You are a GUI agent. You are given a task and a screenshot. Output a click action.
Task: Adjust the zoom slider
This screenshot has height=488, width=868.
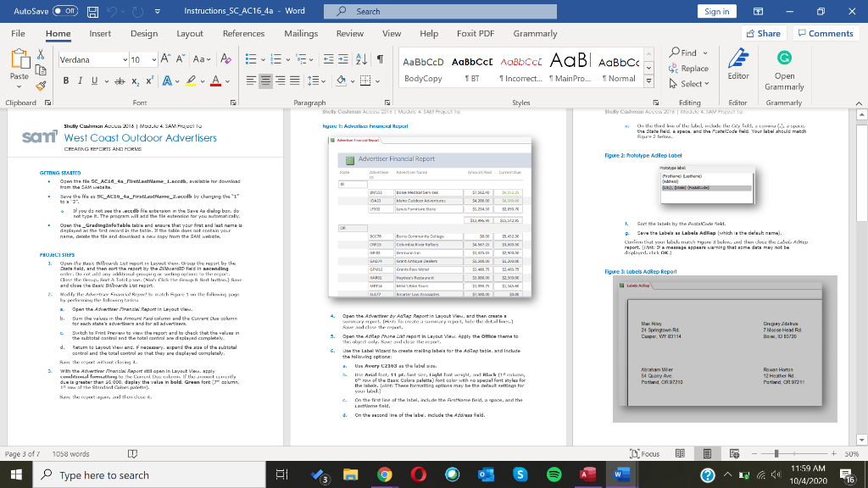pos(776,454)
